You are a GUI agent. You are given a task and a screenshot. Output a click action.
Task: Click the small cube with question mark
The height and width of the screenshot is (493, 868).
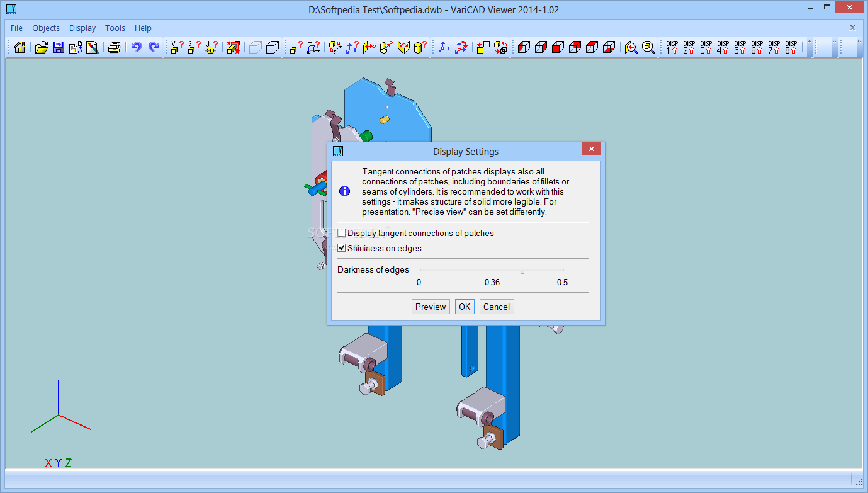[296, 47]
